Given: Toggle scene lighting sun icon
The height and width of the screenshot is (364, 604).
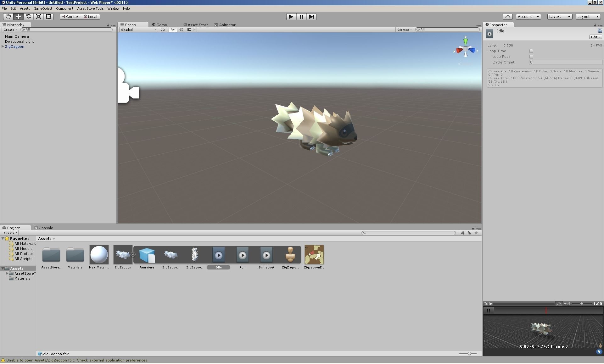Looking at the screenshot, I should [173, 30].
